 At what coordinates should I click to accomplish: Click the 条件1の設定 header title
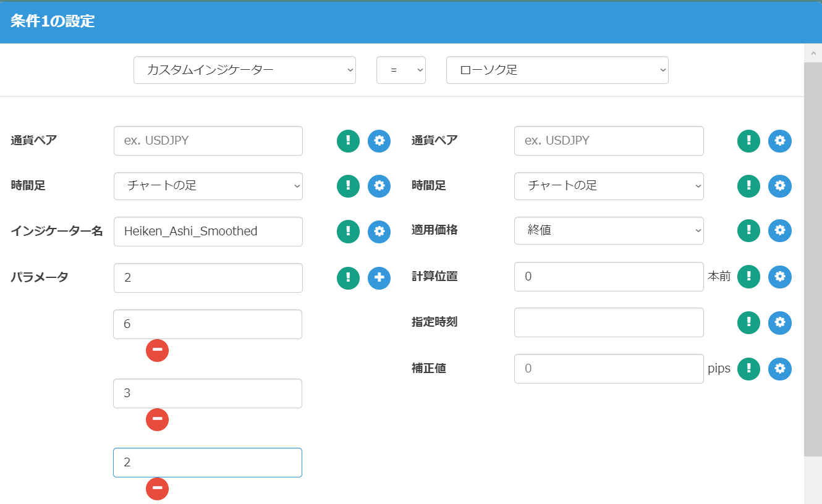(x=53, y=21)
